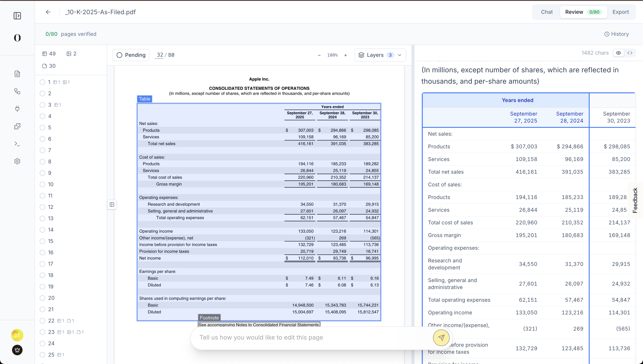Navigate back using the arrow beside the filename
The height and width of the screenshot is (364, 643).
pyautogui.click(x=47, y=12)
